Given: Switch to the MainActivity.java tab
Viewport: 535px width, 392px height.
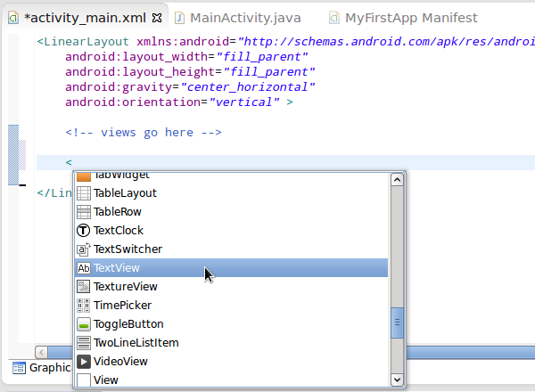Looking at the screenshot, I should click(x=238, y=18).
